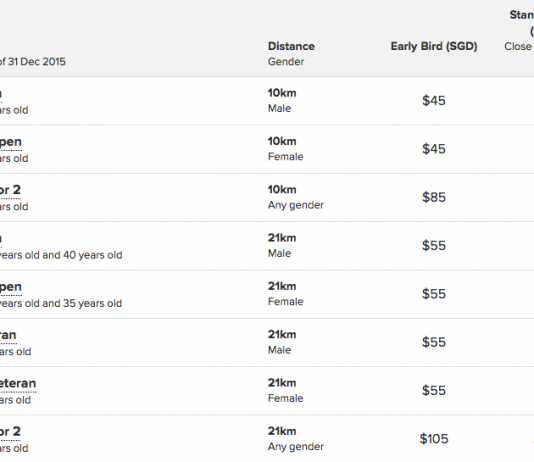Click the $105 early bird price
534x462 pixels.
434,439
